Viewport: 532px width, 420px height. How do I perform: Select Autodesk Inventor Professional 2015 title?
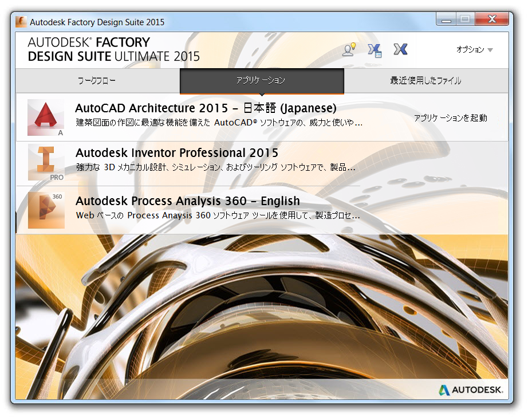click(x=177, y=153)
